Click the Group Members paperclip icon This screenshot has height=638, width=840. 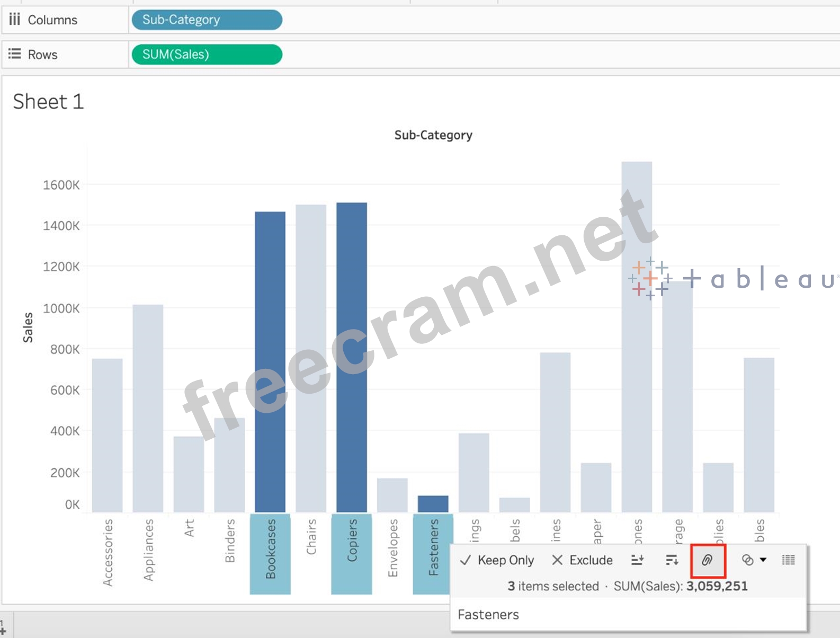(707, 560)
